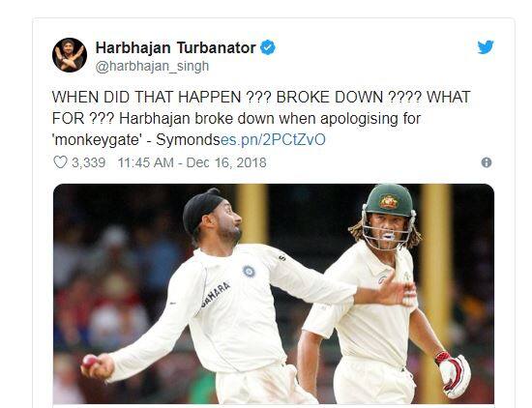The width and height of the screenshot is (532, 408).
Task: Open Harbhajan's profile avatar picture
Action: click(x=70, y=55)
